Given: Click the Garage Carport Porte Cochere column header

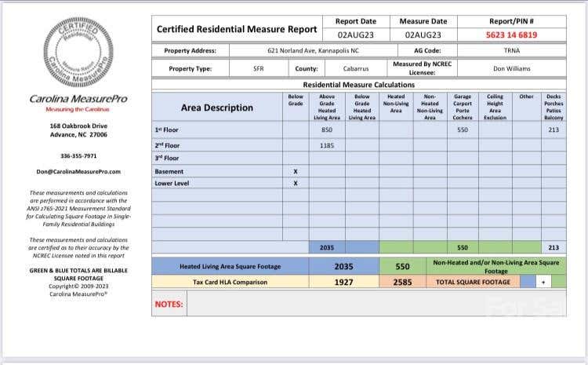Looking at the screenshot, I should click(x=463, y=107).
